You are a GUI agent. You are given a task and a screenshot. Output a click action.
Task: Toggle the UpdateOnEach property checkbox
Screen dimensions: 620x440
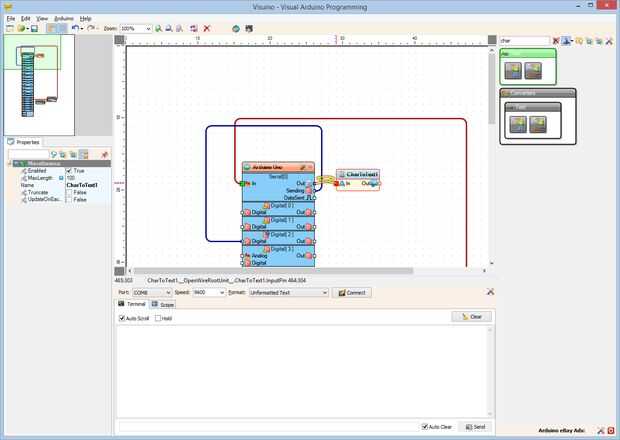tap(69, 200)
